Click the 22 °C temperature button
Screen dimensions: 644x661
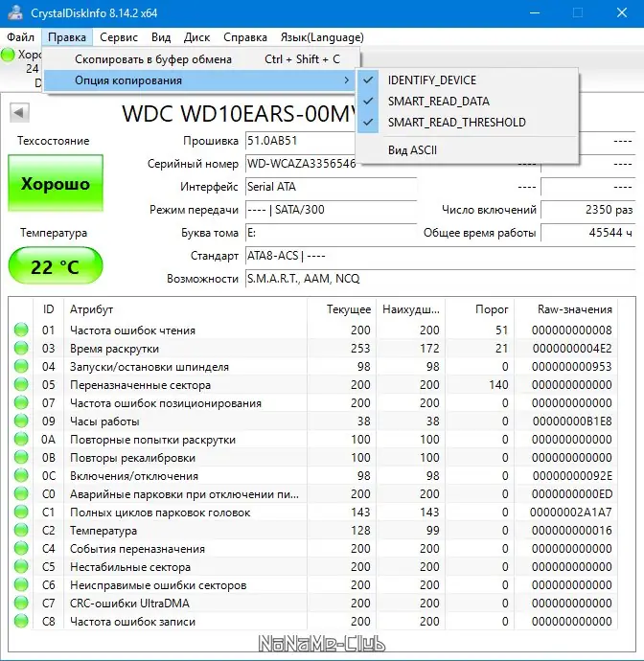pos(56,266)
